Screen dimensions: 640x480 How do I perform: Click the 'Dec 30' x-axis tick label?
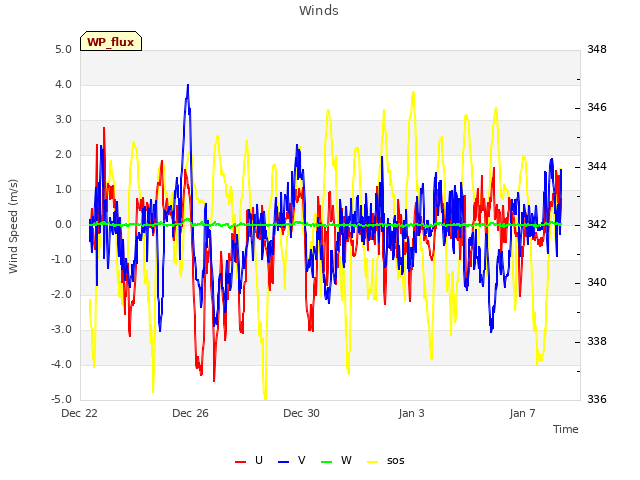click(301, 413)
